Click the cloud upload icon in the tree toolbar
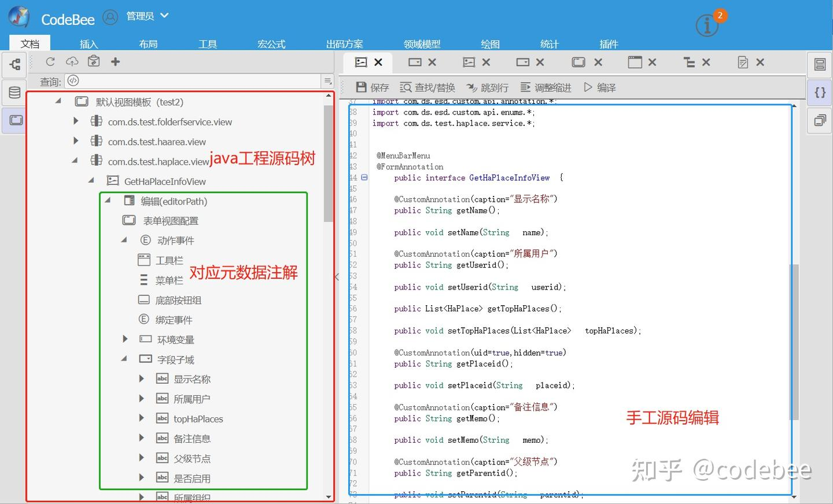The image size is (833, 504). tap(72, 61)
